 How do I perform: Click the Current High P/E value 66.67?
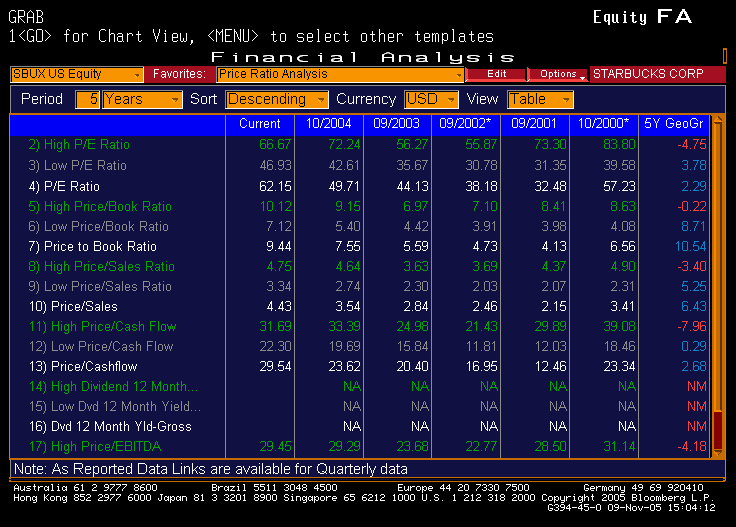click(x=275, y=145)
